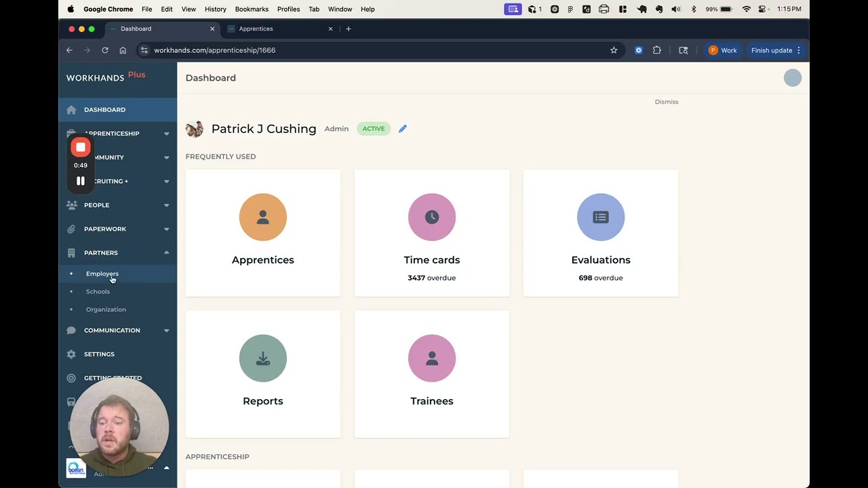Click the Partners building icon
868x488 pixels.
pos(71,253)
